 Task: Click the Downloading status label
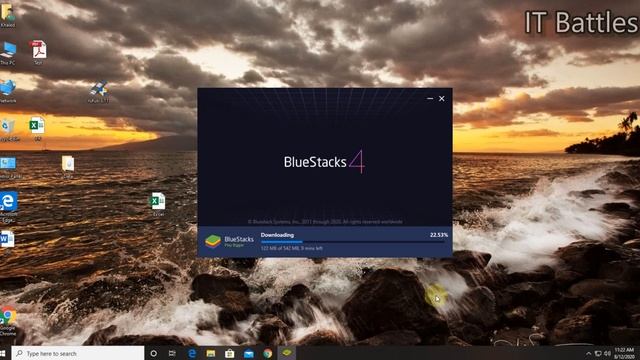[x=277, y=235]
